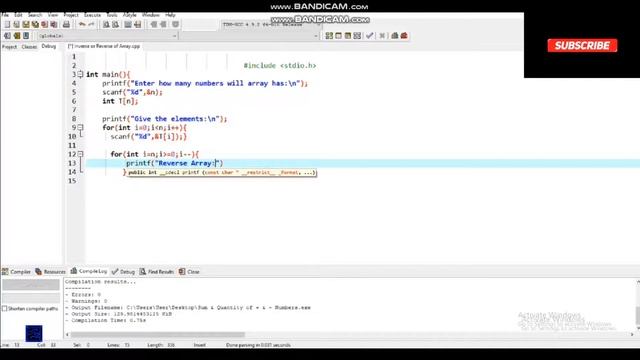Open the function list dropdown beside globals
The image size is (640, 360).
249,36
